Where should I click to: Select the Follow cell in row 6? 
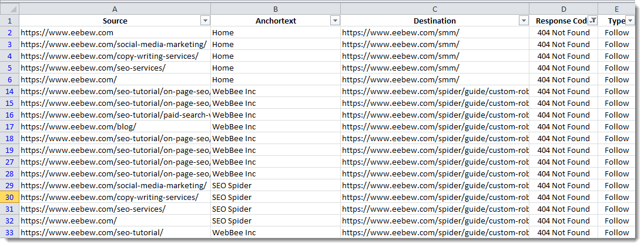tap(616, 80)
